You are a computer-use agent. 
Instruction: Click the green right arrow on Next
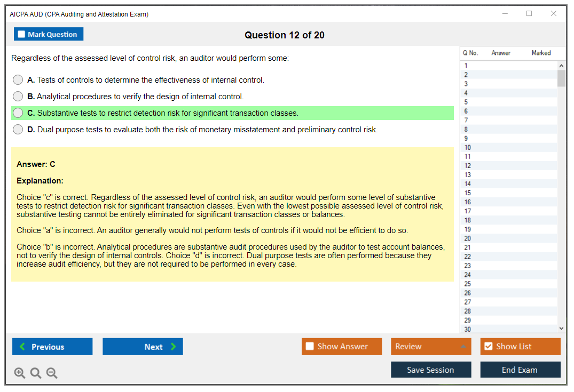coord(174,347)
